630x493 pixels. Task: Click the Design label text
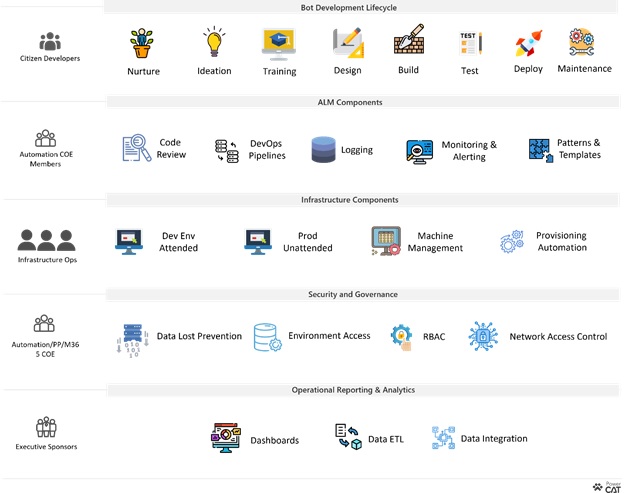348,71
